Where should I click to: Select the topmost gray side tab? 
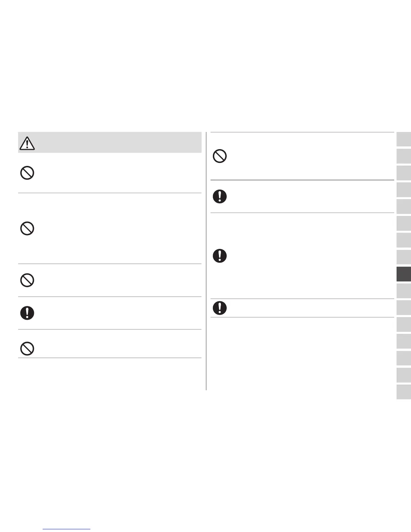point(404,139)
